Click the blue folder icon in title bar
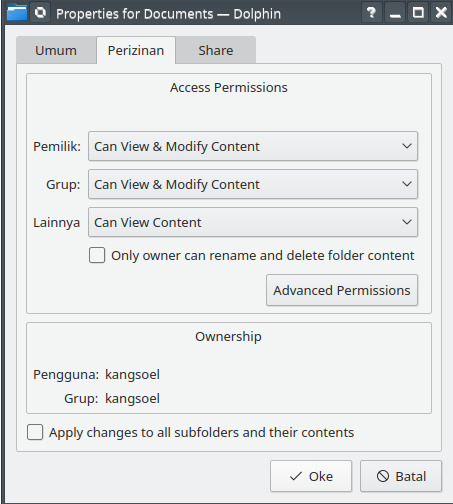 click(17, 13)
